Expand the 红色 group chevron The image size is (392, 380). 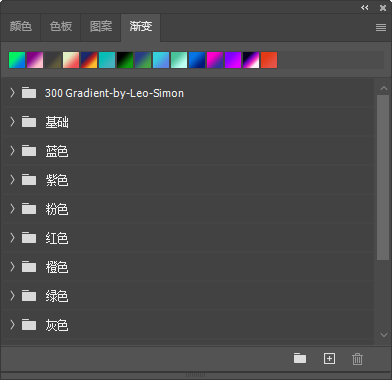tap(12, 238)
